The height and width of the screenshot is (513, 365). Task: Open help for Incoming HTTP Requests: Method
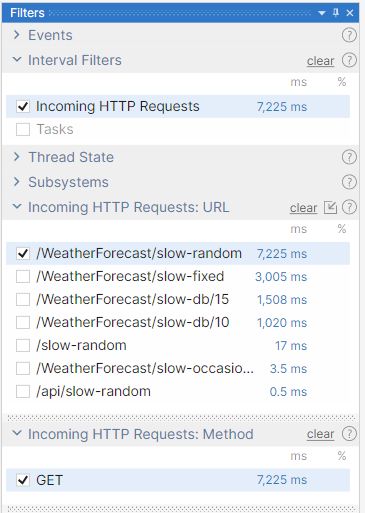pos(349,434)
